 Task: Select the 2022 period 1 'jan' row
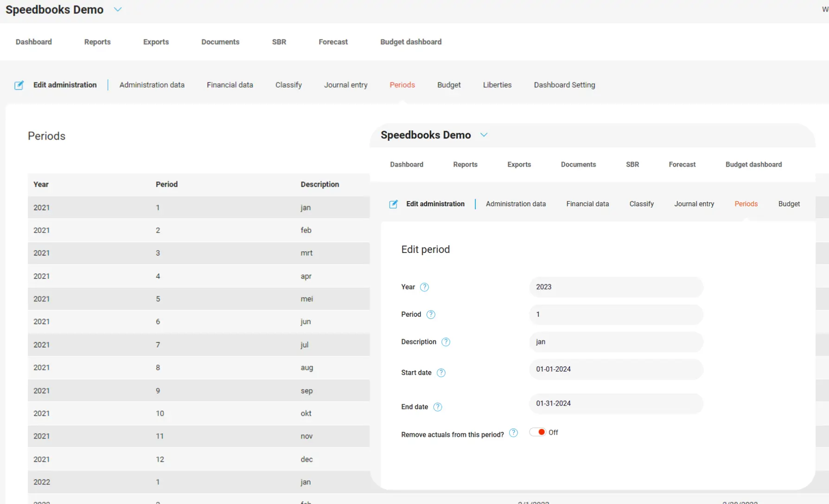point(199,482)
